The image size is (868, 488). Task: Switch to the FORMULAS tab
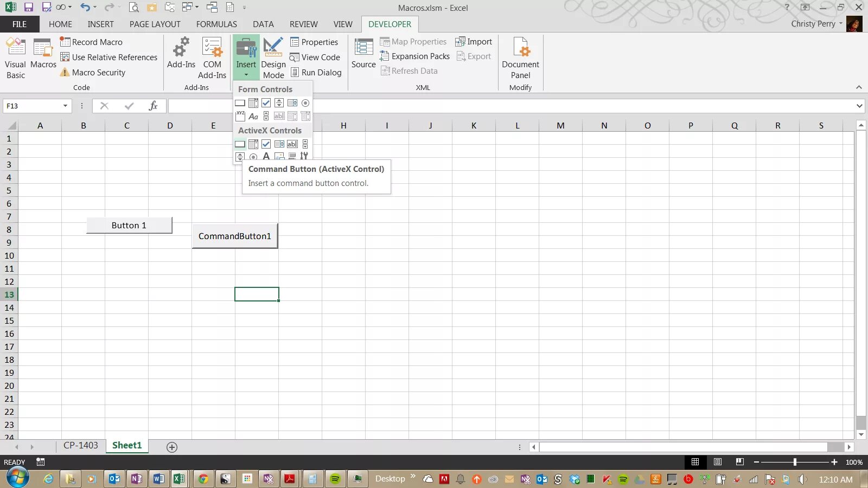[216, 24]
